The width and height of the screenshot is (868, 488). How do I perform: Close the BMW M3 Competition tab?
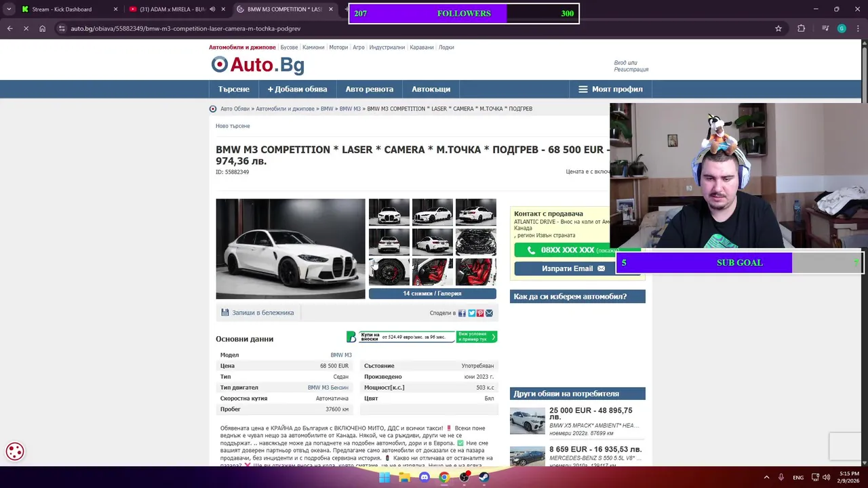click(331, 9)
